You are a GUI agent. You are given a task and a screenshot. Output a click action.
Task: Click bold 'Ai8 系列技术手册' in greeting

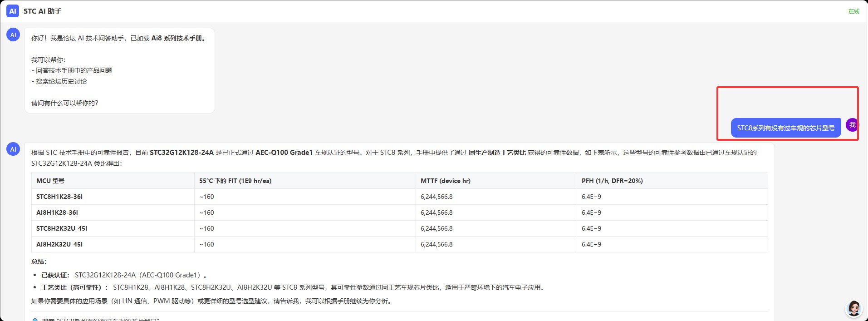coord(177,38)
